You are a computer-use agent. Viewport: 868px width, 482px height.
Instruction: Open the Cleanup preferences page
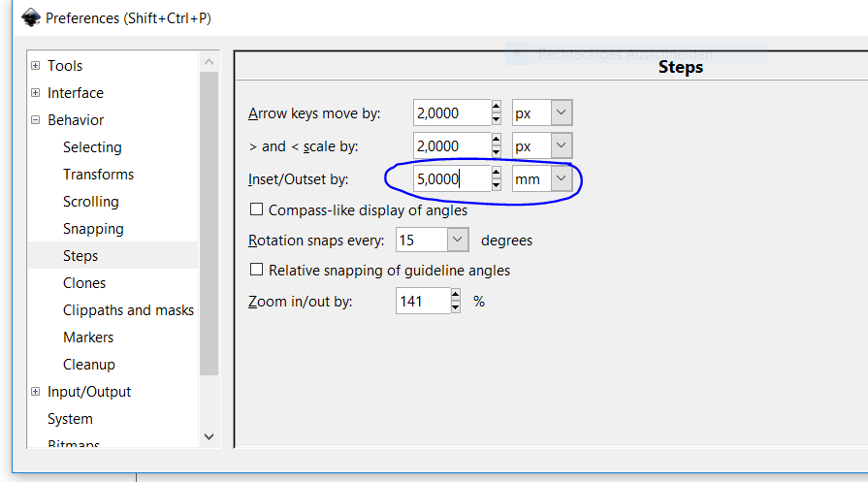(x=89, y=364)
